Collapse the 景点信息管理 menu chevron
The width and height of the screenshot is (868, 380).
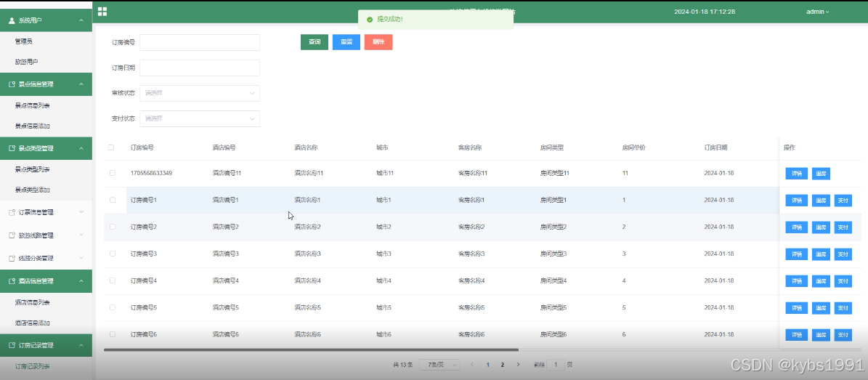[81, 84]
